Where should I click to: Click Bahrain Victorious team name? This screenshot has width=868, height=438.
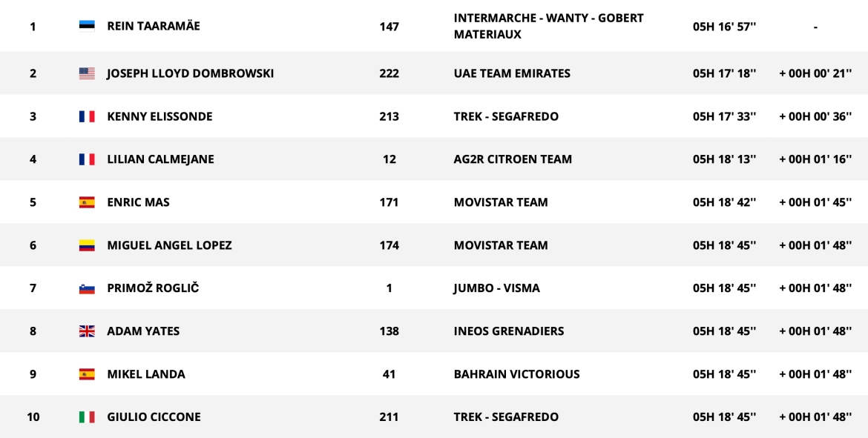coord(517,374)
